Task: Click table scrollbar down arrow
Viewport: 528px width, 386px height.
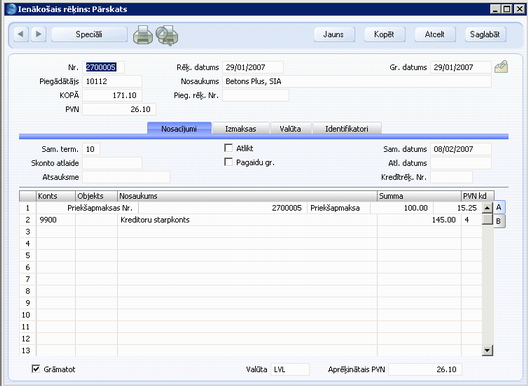Action: pos(487,350)
